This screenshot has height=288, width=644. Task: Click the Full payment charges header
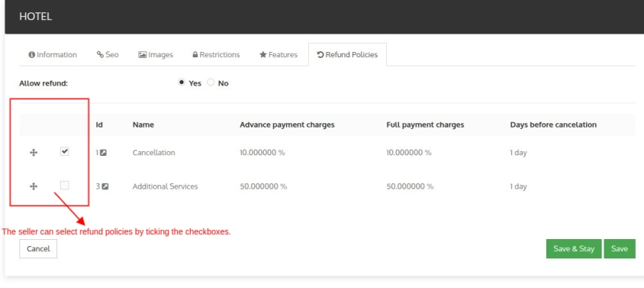[x=425, y=125]
